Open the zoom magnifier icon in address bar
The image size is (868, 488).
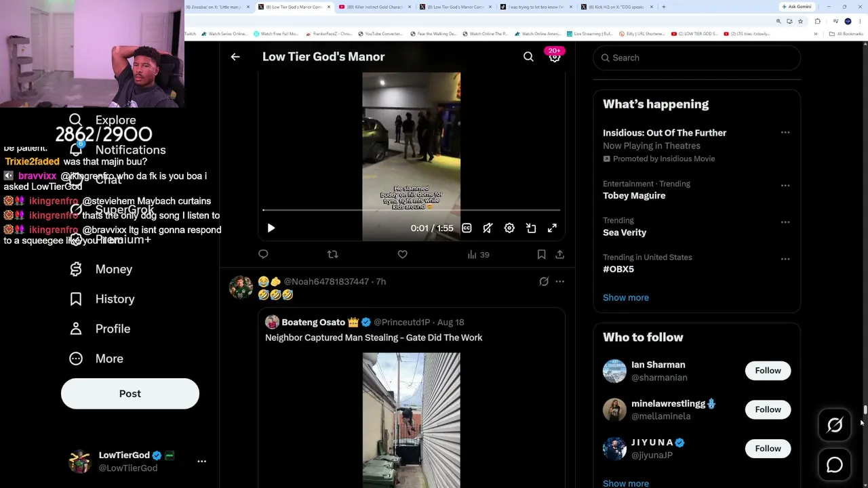click(778, 22)
